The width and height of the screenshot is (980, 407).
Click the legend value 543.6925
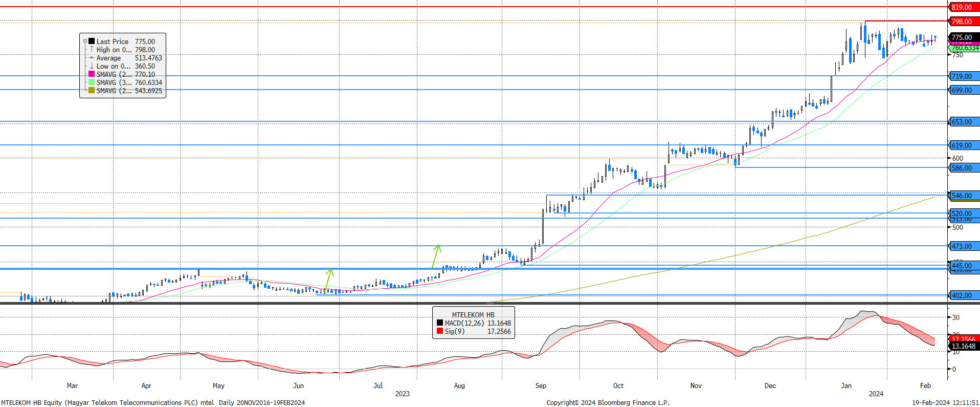(148, 91)
